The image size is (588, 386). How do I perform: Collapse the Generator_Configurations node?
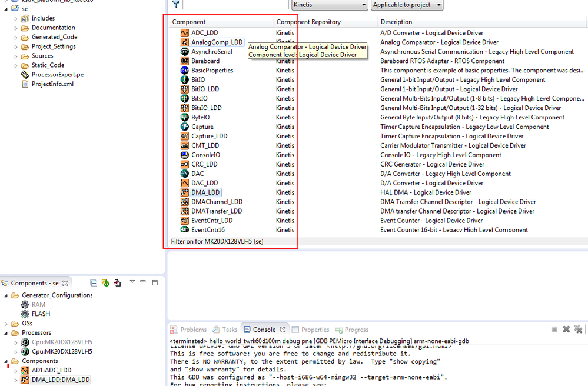tap(6, 295)
